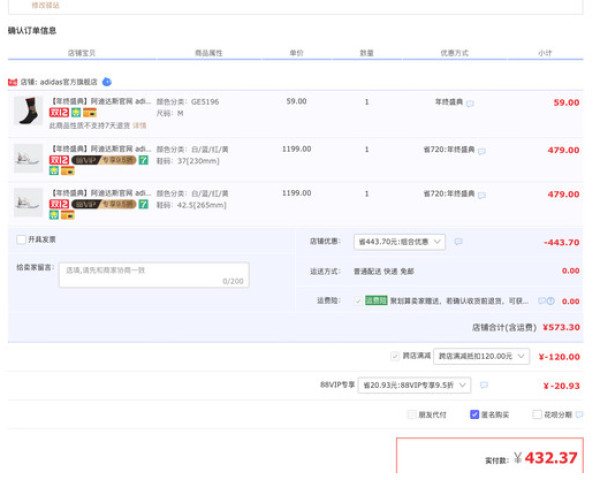The image size is (600, 480).
Task: Open the 省20.93元:88VIP专享9.5折 dropdown
Action: pos(414,385)
